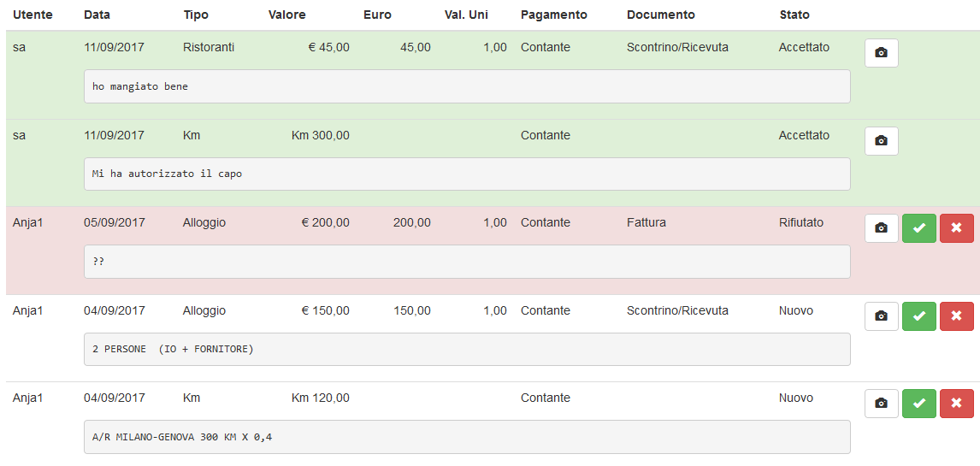Decline the Km 120,00 expense with red X
The image size is (980, 466).
click(956, 404)
